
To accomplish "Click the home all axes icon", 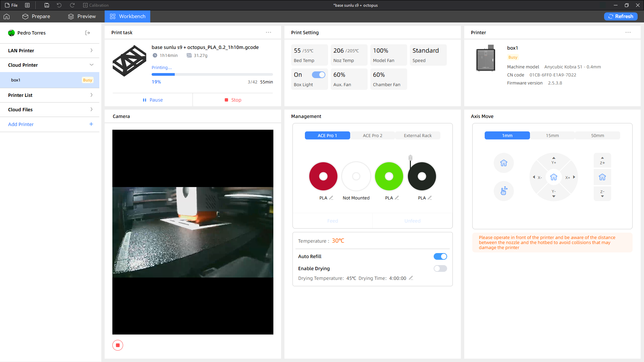I will [x=503, y=163].
